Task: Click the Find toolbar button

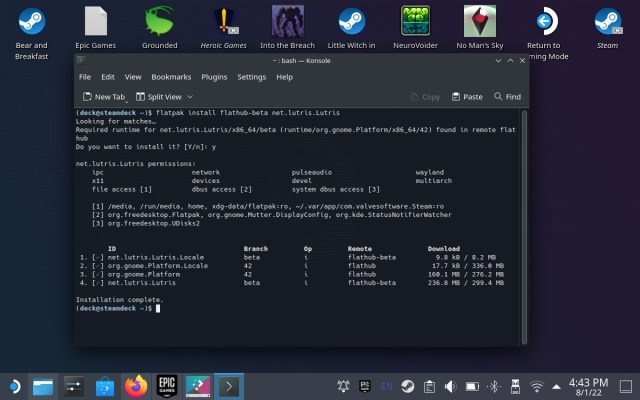Action: 507,97
